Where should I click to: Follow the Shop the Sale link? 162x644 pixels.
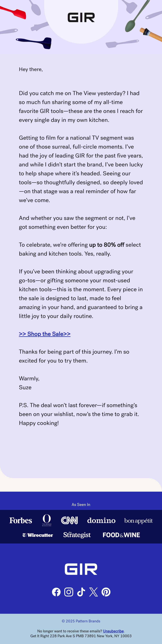coord(45,334)
